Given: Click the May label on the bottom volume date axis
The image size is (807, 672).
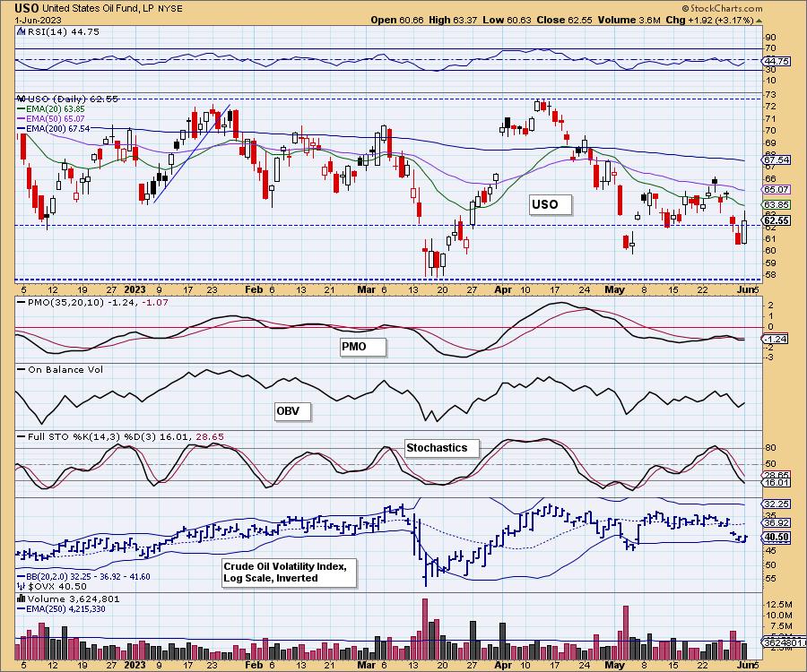Looking at the screenshot, I should click(614, 665).
